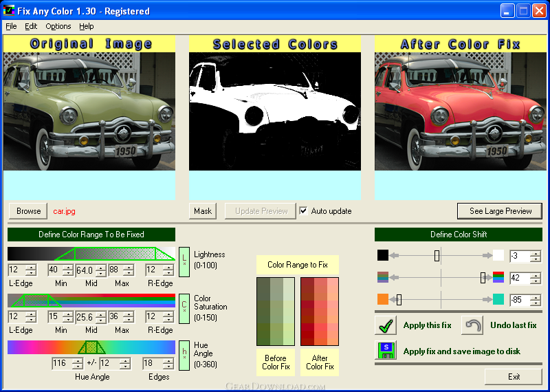Click the Browse button
This screenshot has width=550, height=392.
[x=28, y=211]
